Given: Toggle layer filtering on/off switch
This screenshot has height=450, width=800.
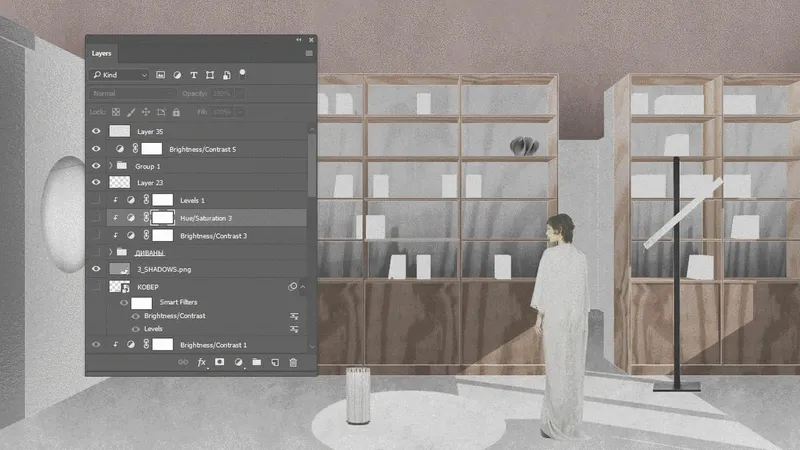Looking at the screenshot, I should [242, 74].
